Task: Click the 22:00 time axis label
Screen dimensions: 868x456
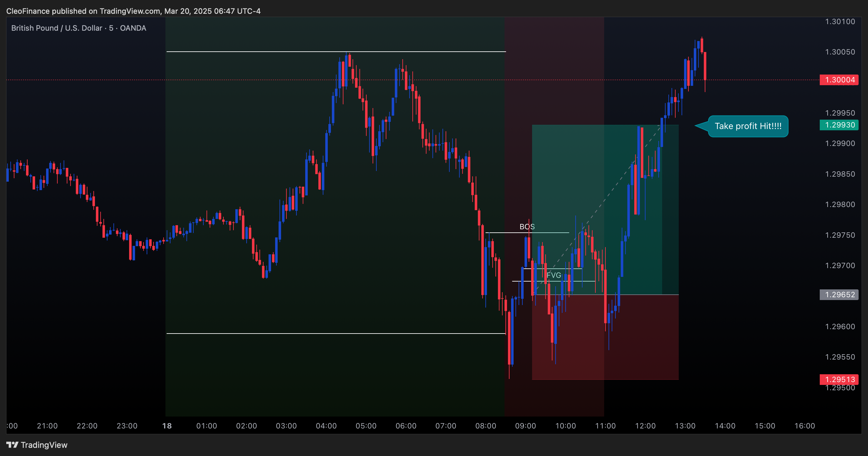Action: pos(87,426)
